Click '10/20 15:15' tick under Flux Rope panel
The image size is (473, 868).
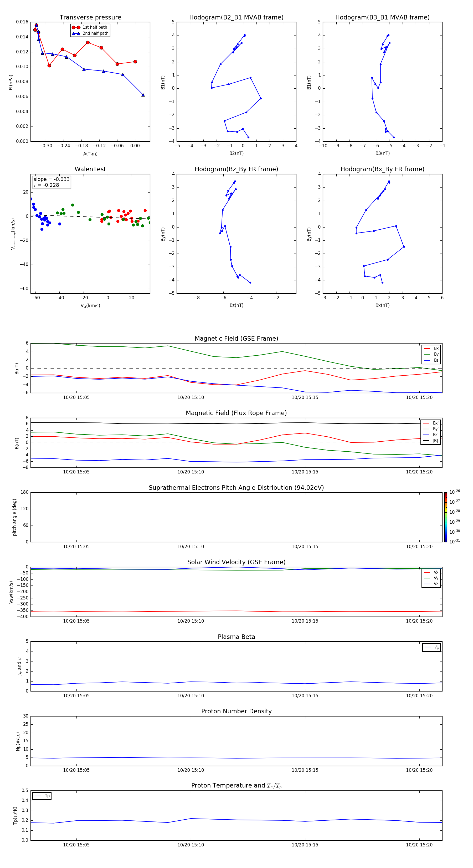coord(305,472)
